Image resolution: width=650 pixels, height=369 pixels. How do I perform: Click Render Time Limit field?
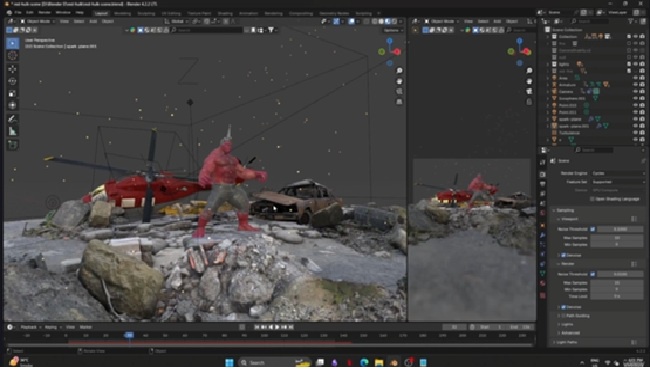617,296
